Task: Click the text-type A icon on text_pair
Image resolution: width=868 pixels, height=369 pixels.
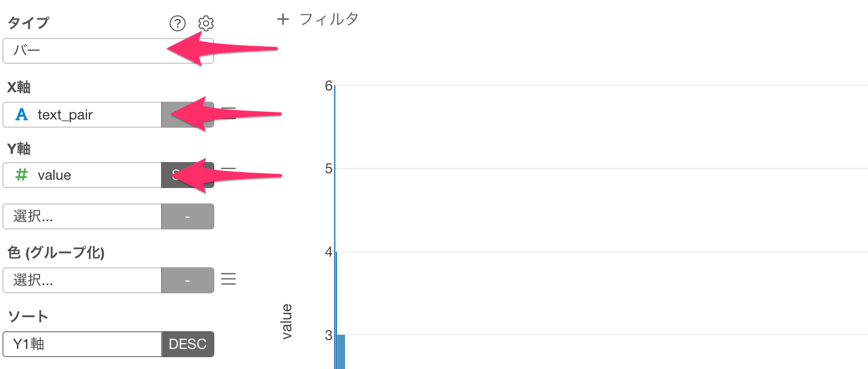Action: [22, 115]
